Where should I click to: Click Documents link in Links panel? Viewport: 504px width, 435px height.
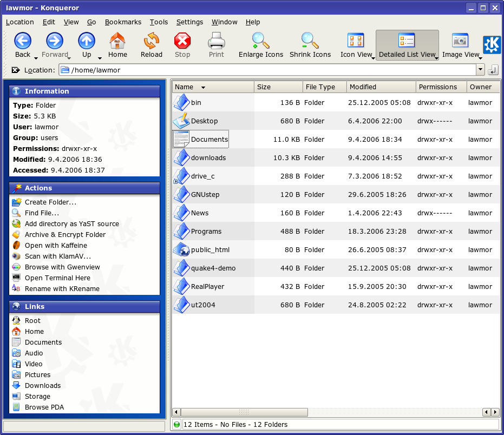point(43,342)
